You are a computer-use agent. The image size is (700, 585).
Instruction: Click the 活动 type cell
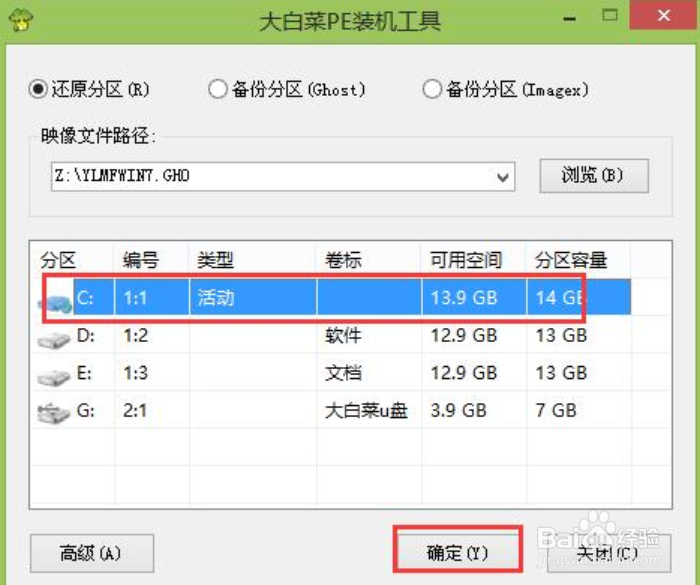216,298
